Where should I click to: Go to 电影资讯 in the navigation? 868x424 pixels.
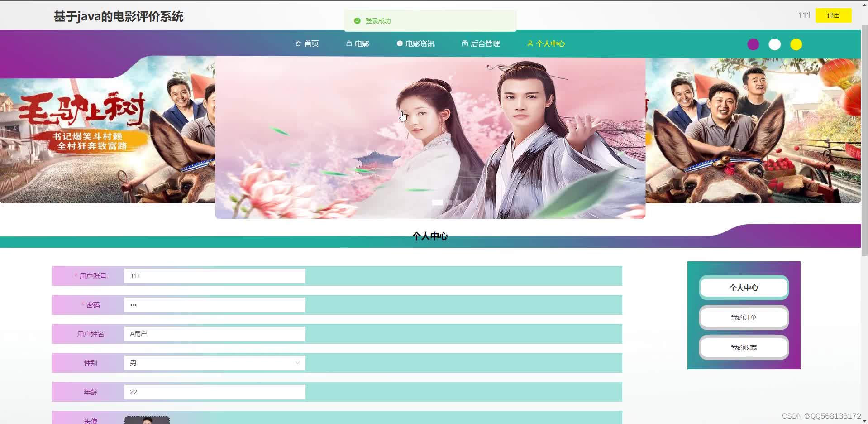416,43
